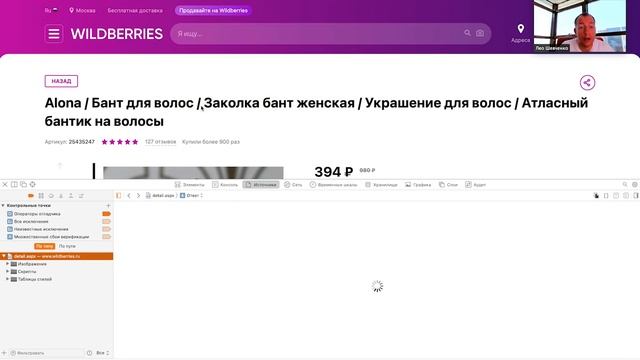The height and width of the screenshot is (360, 640).
Task: Click the search magnifier icon in search bar
Action: point(467,33)
